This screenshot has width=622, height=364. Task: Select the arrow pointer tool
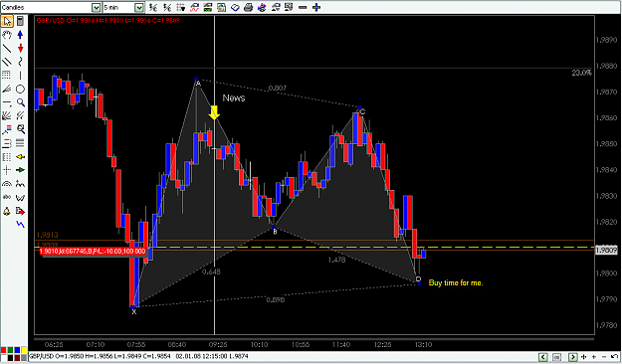coord(7,21)
